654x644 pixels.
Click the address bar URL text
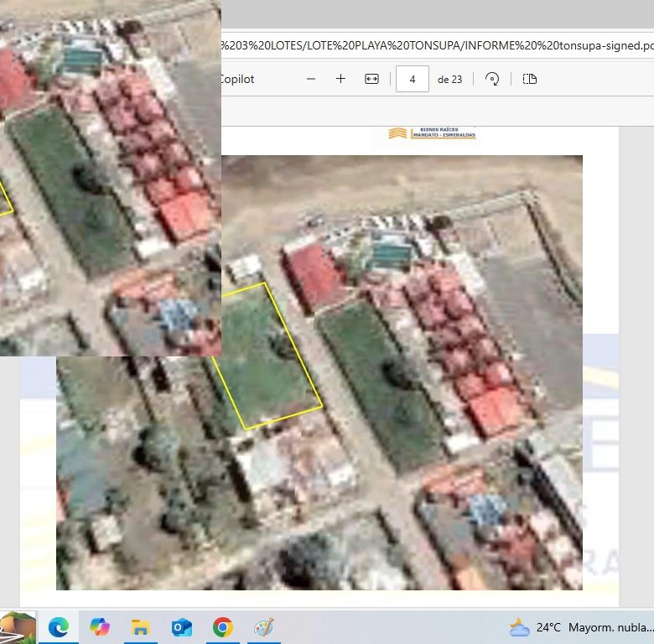(x=436, y=44)
